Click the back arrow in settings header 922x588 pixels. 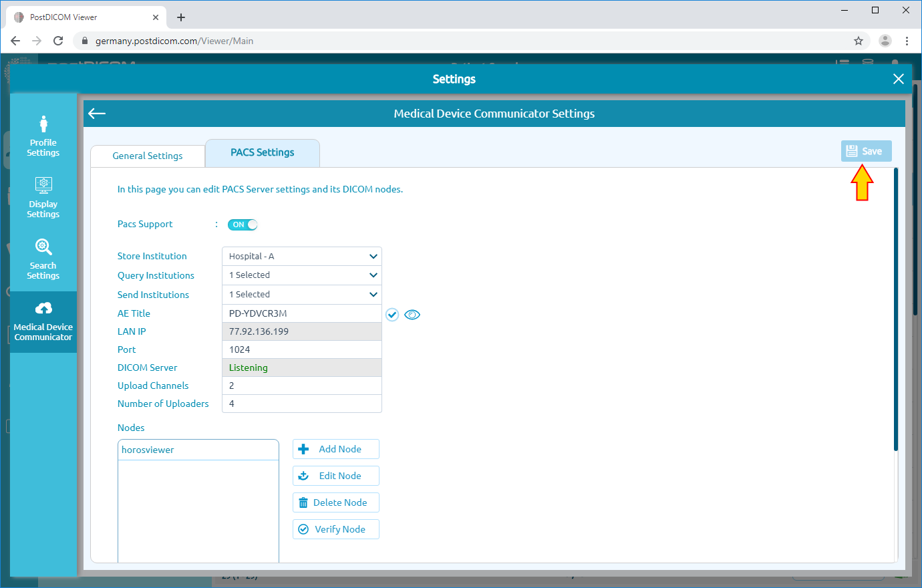[97, 114]
